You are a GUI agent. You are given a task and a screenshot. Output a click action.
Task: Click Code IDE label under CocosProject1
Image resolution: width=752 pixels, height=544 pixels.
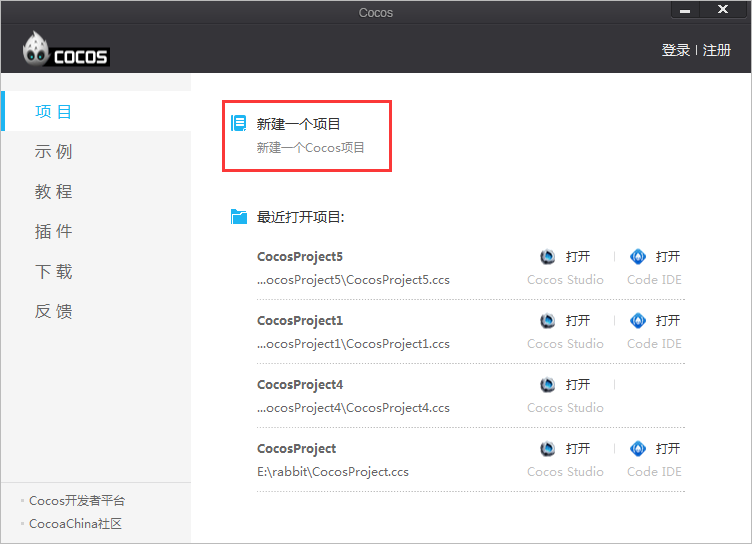654,344
